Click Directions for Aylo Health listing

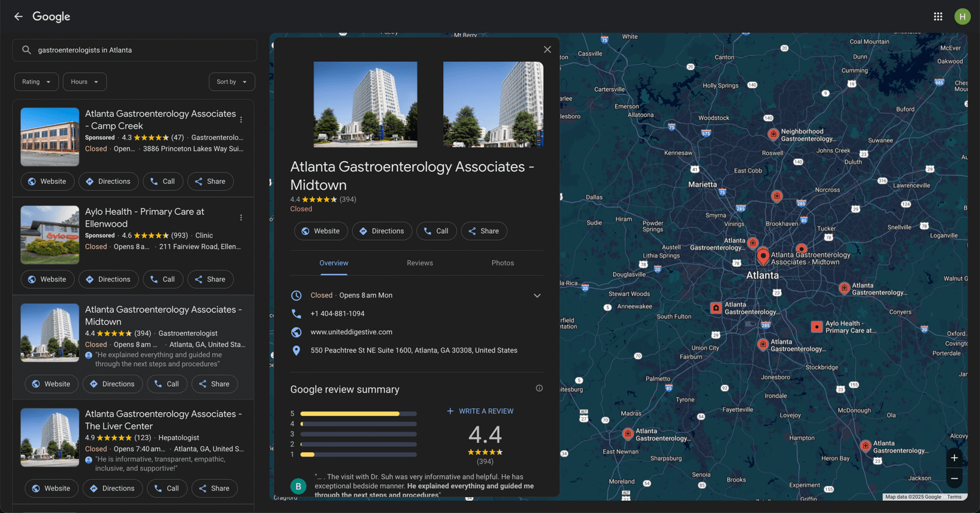click(108, 280)
